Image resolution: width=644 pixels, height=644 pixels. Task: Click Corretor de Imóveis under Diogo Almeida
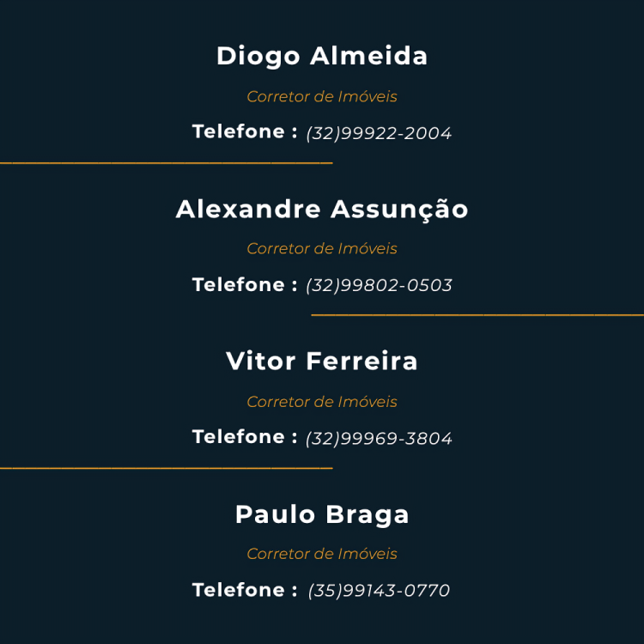(322, 97)
